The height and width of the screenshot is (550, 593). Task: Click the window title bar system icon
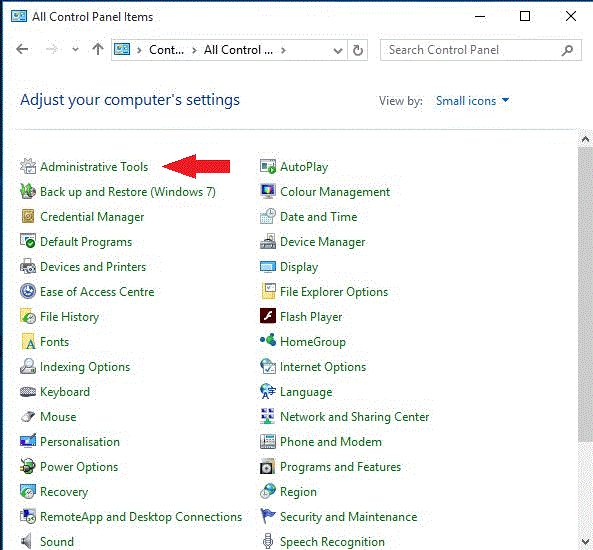pos(19,16)
